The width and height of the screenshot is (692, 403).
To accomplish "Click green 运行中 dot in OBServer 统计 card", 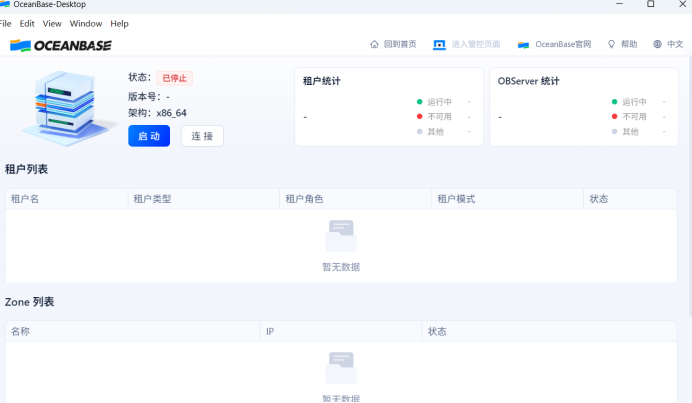I will 614,102.
